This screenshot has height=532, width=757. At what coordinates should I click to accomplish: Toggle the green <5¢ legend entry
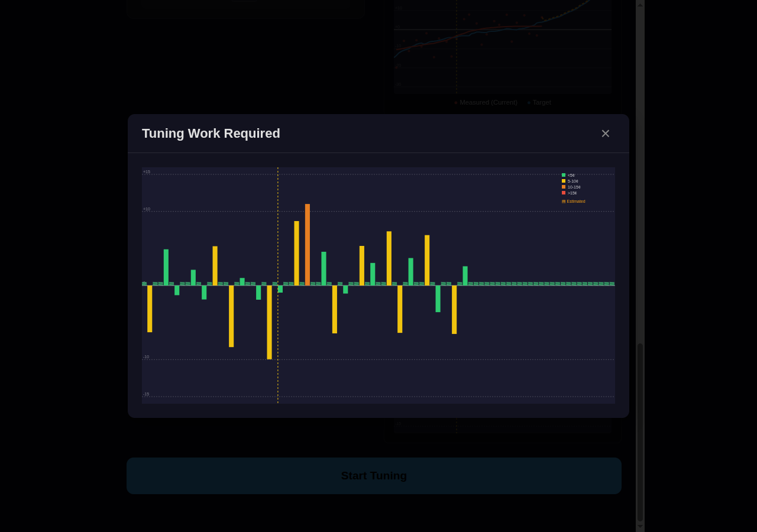click(570, 175)
